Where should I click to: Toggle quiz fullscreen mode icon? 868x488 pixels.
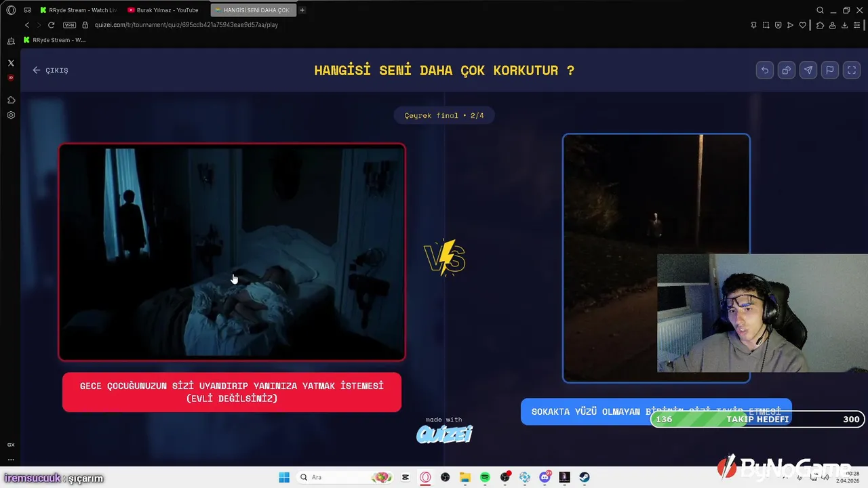point(852,70)
